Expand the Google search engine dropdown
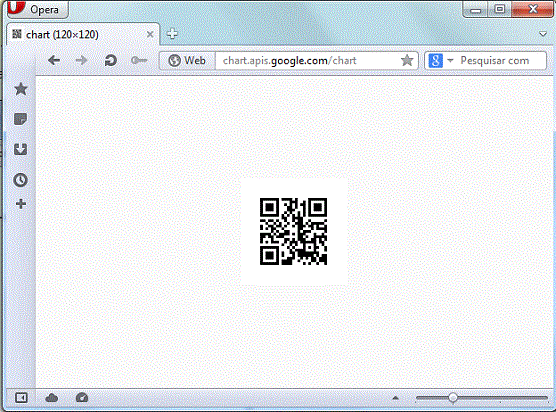 pos(441,61)
